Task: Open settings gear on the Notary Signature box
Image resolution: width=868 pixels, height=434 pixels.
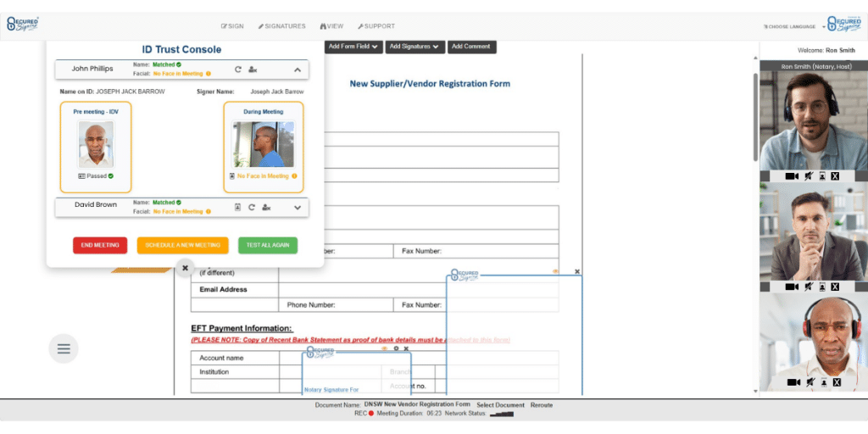Action: 396,348
